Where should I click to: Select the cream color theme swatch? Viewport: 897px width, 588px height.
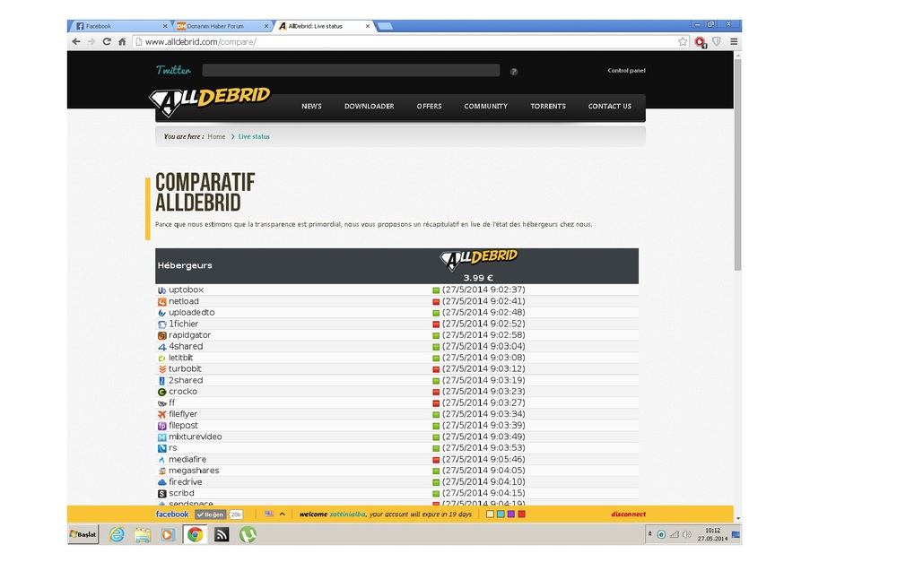490,514
